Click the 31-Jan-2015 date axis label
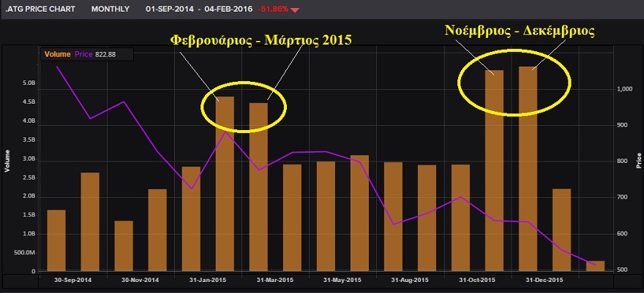Image resolution: width=644 pixels, height=293 pixels. coord(208,280)
